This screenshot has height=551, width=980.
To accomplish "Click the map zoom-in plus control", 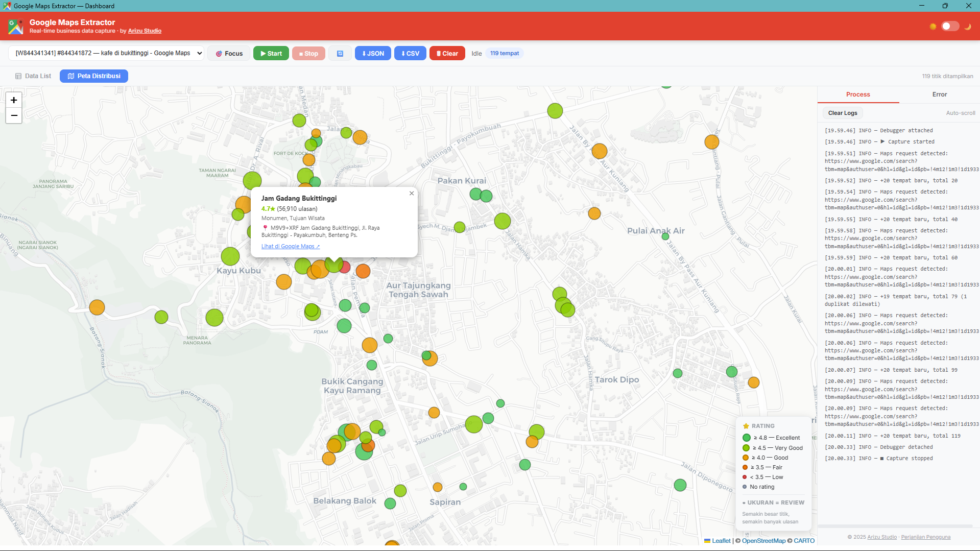I will pos(14,100).
